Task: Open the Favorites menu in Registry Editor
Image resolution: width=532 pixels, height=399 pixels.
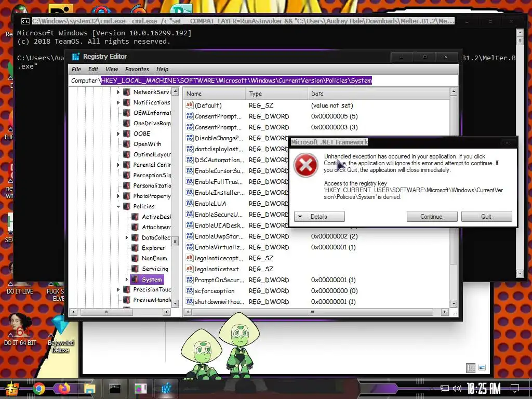Action: tap(137, 69)
